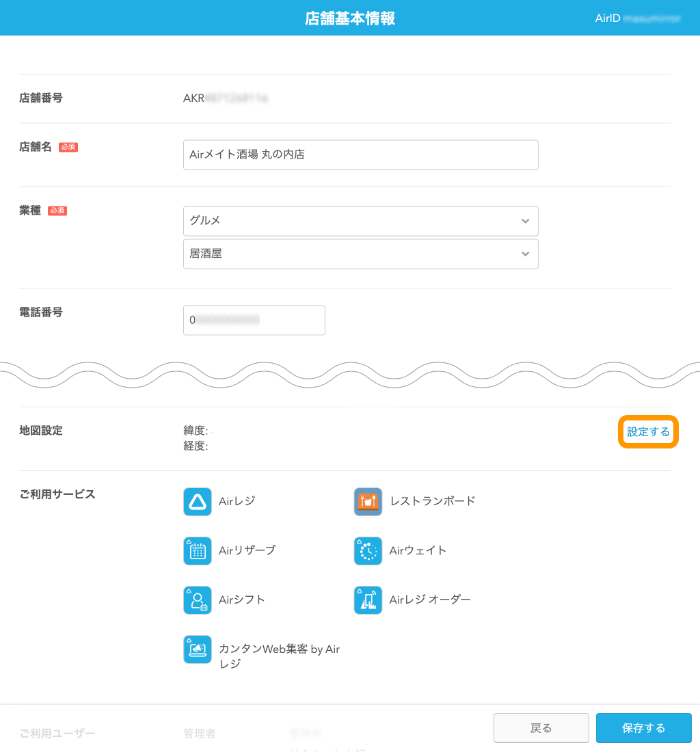
Task: Expand the 居酒屋 subcategory dropdown
Action: coord(361,254)
